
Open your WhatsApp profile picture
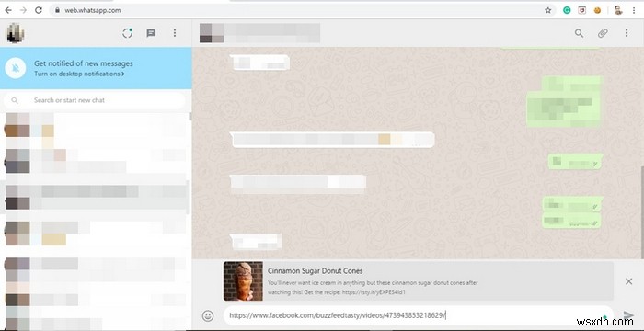tap(16, 33)
